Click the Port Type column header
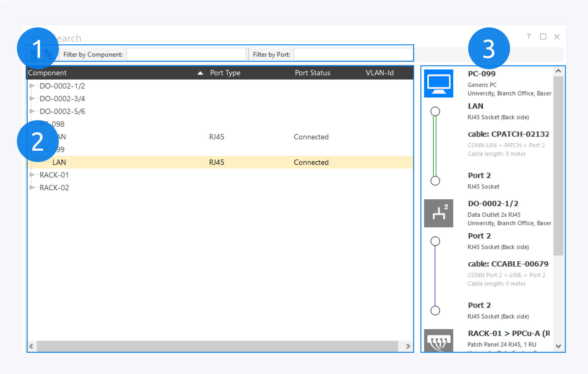 point(225,73)
